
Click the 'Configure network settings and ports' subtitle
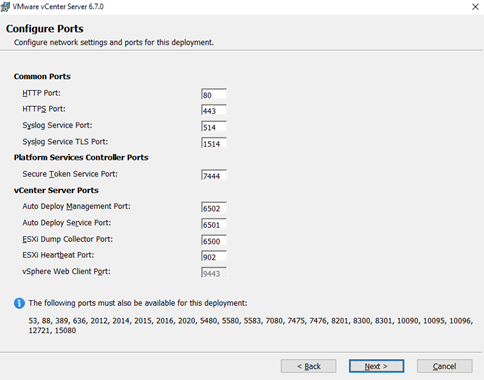click(114, 42)
